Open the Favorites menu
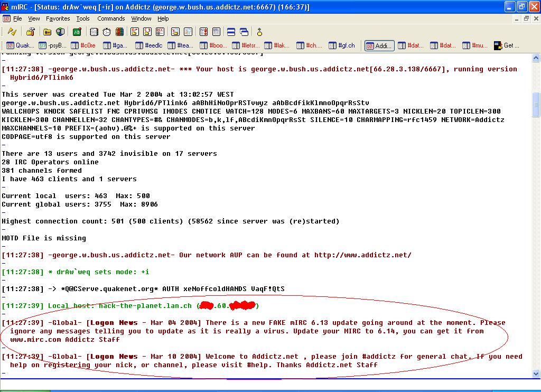 point(58,18)
